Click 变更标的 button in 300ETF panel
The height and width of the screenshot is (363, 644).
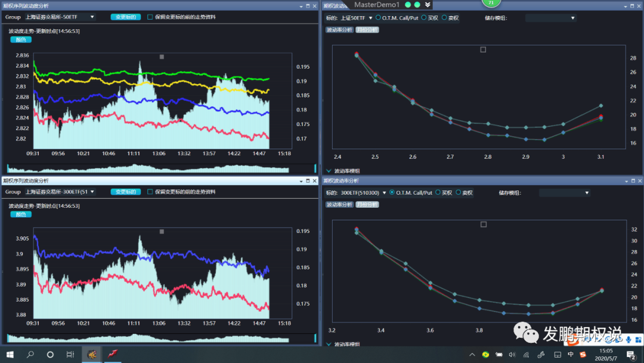pos(126,192)
